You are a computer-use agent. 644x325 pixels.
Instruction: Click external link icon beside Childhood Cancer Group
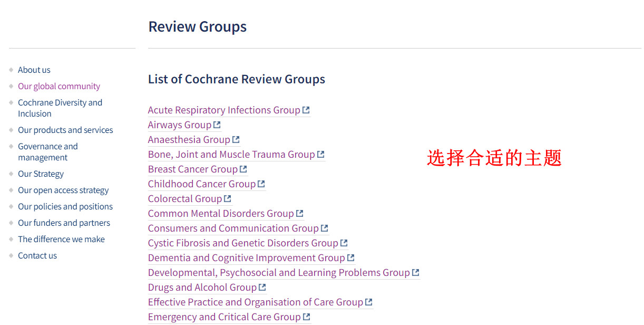pyautogui.click(x=261, y=184)
